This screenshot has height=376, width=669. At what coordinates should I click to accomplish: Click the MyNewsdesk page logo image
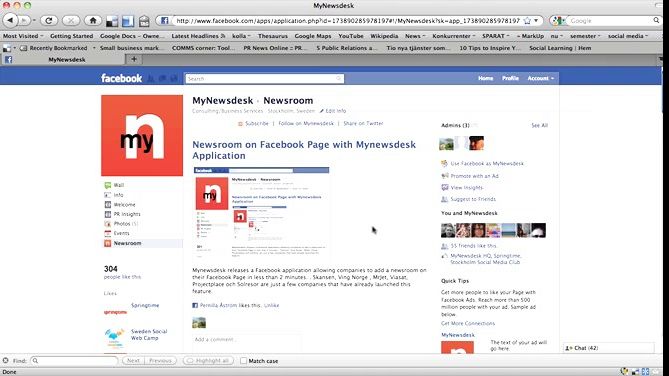point(142,135)
